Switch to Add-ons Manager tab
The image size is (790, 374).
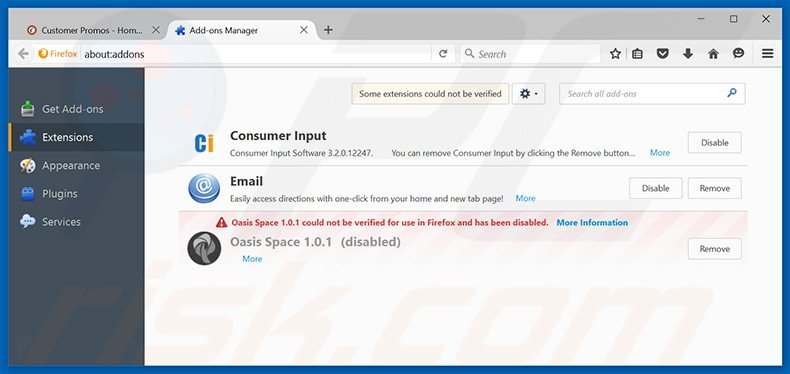(242, 30)
